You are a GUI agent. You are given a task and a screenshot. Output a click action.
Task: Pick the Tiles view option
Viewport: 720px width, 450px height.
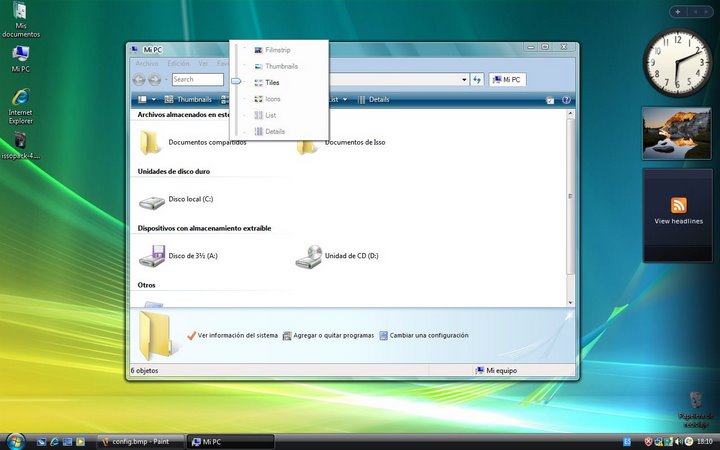click(x=267, y=83)
